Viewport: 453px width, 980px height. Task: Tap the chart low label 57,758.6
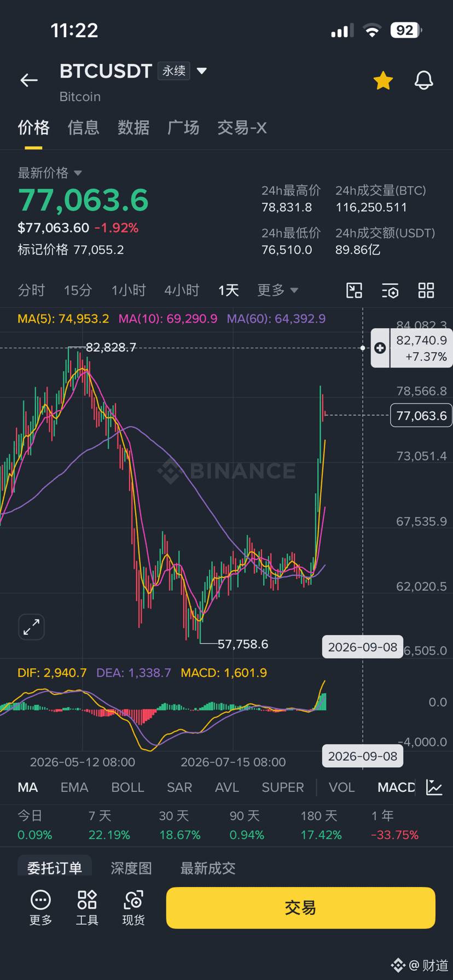243,644
